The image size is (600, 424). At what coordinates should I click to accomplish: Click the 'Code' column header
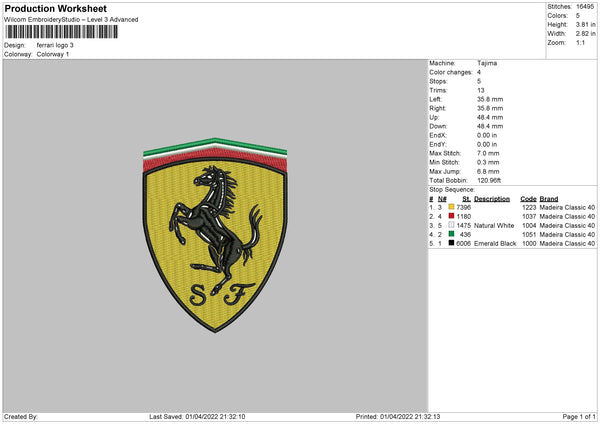[x=528, y=199]
